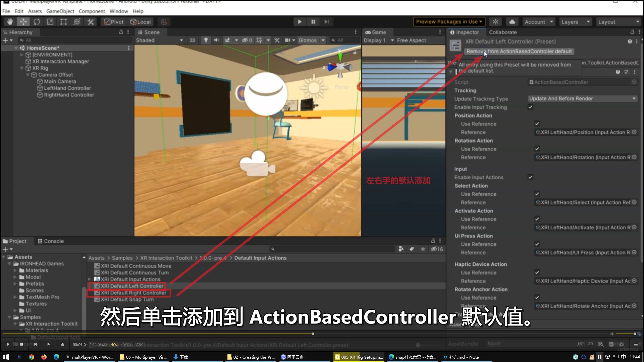The height and width of the screenshot is (362, 644).
Task: Toggle UI Press Action Use Reference checkbox
Action: (x=537, y=244)
